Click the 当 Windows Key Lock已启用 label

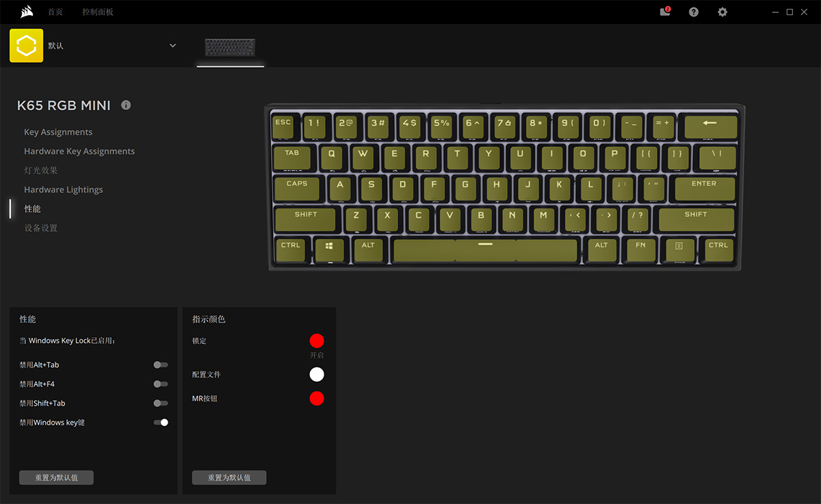point(68,341)
